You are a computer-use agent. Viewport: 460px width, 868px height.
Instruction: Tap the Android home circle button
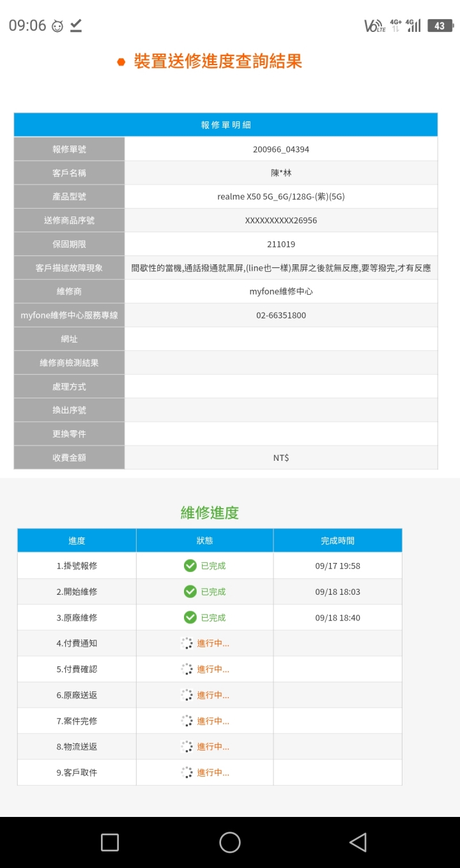[x=230, y=842]
